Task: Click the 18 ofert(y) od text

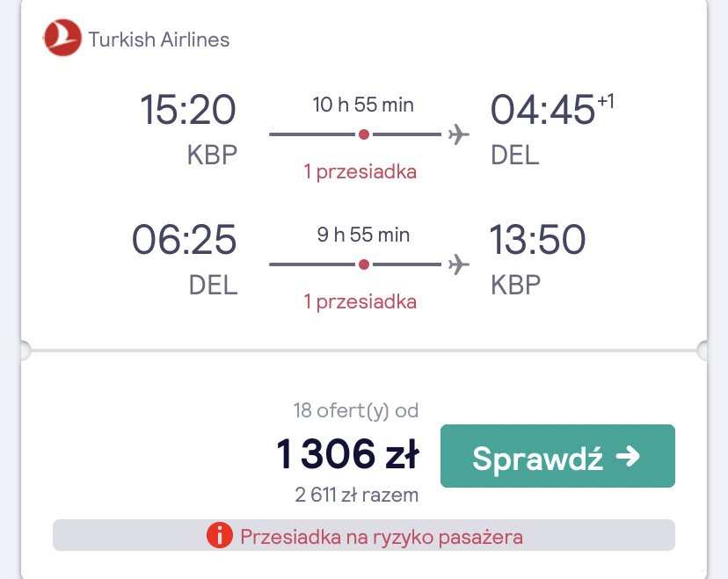Action: [x=355, y=410]
